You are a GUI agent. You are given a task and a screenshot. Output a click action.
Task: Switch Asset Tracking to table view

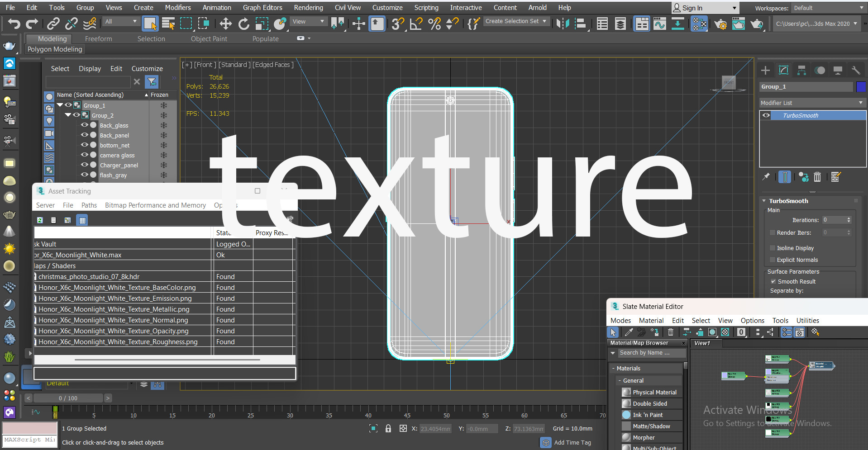coord(82,220)
